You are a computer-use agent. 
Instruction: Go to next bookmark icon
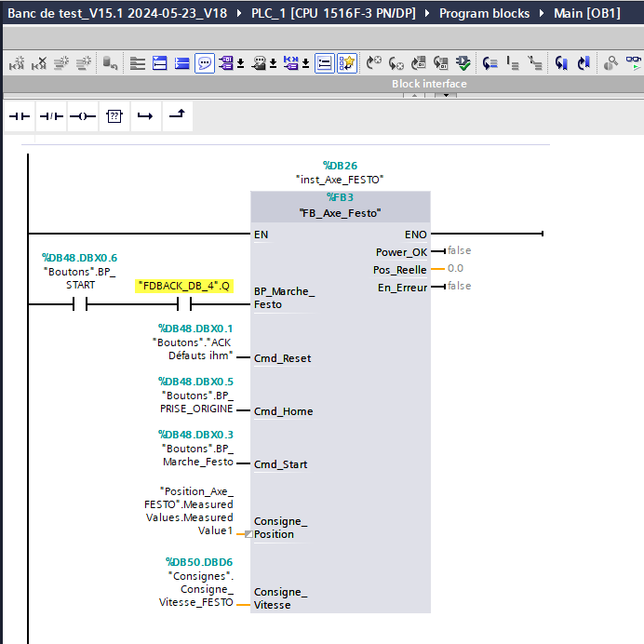pyautogui.click(x=584, y=63)
